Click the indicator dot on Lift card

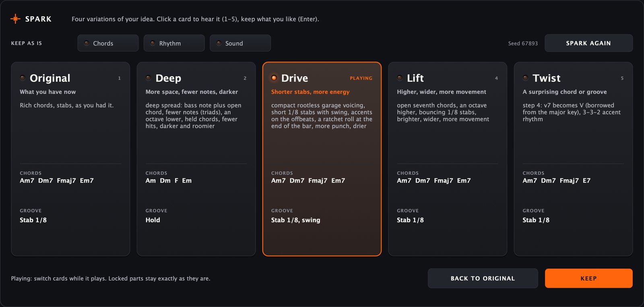coord(400,78)
